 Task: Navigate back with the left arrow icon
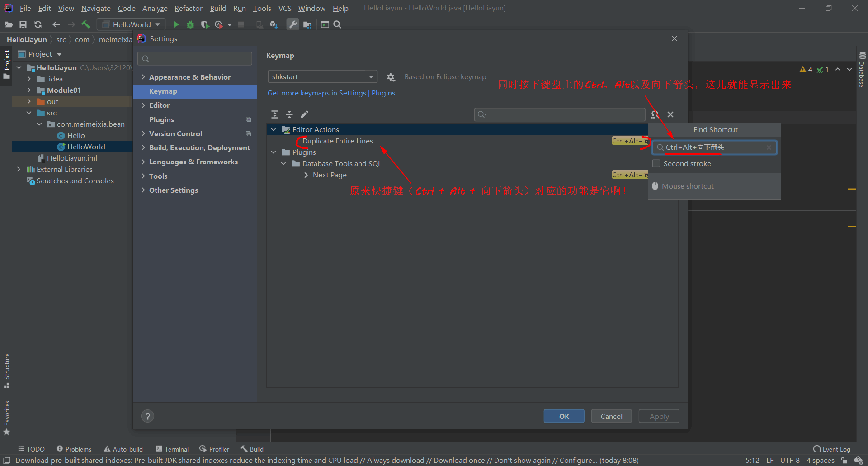pyautogui.click(x=56, y=24)
